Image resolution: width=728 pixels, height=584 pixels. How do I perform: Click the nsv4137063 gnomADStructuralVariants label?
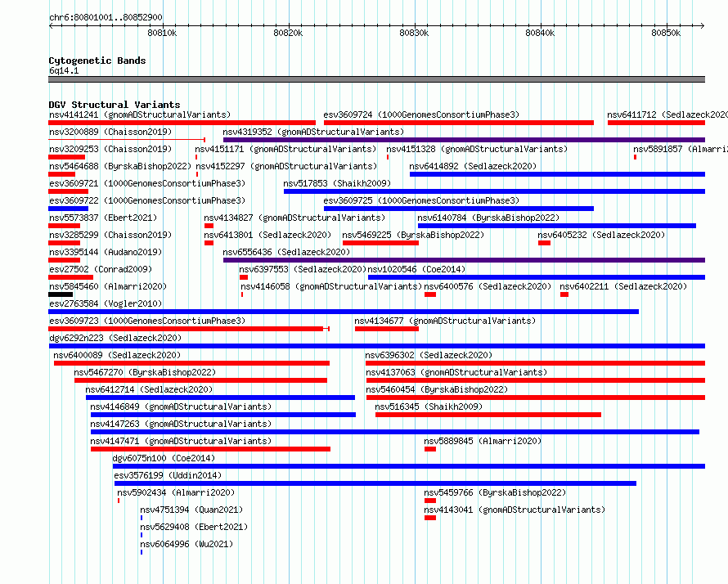click(x=456, y=372)
